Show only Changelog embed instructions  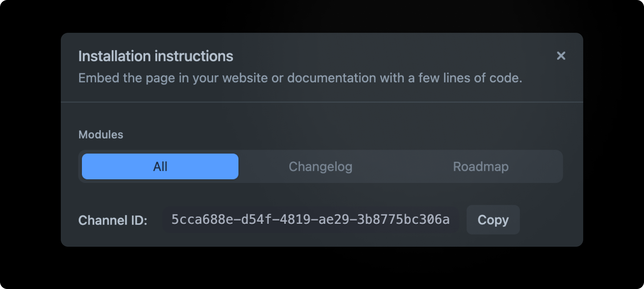pos(320,167)
